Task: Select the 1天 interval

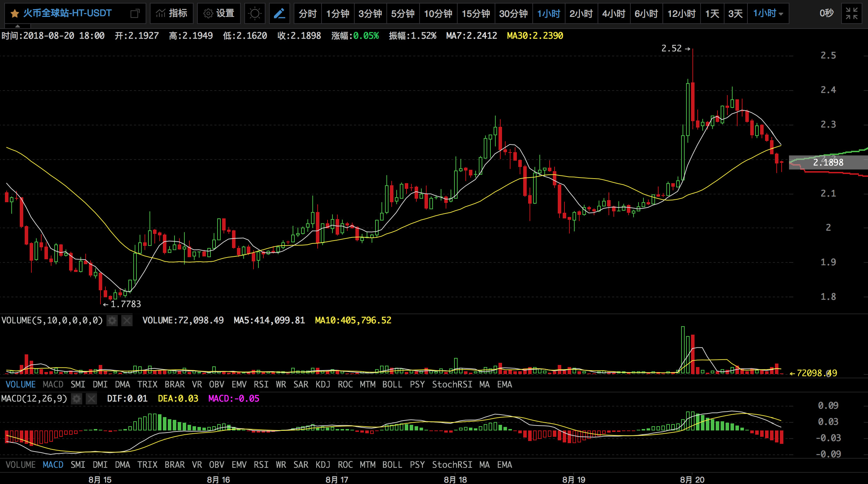Action: 712,14
